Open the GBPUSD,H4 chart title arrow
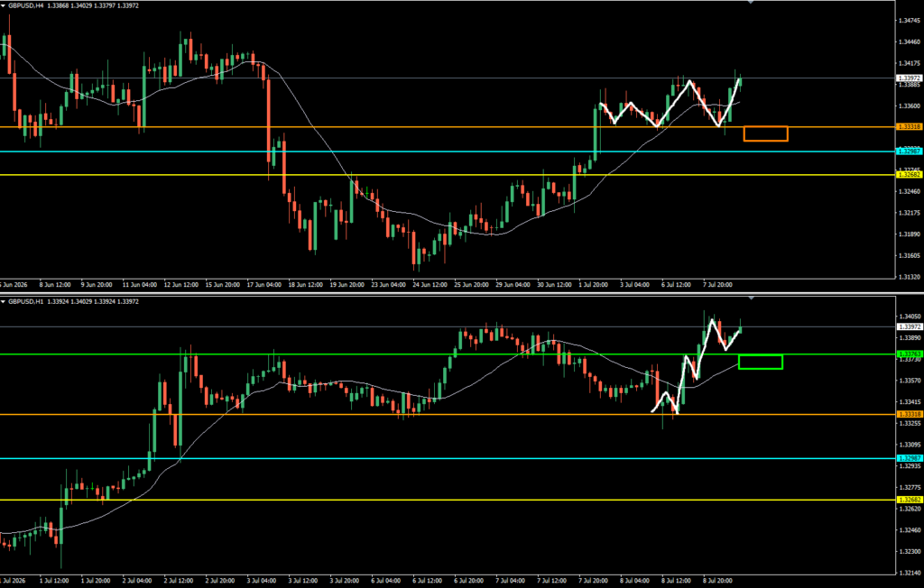This screenshot has width=924, height=588. [4, 5]
